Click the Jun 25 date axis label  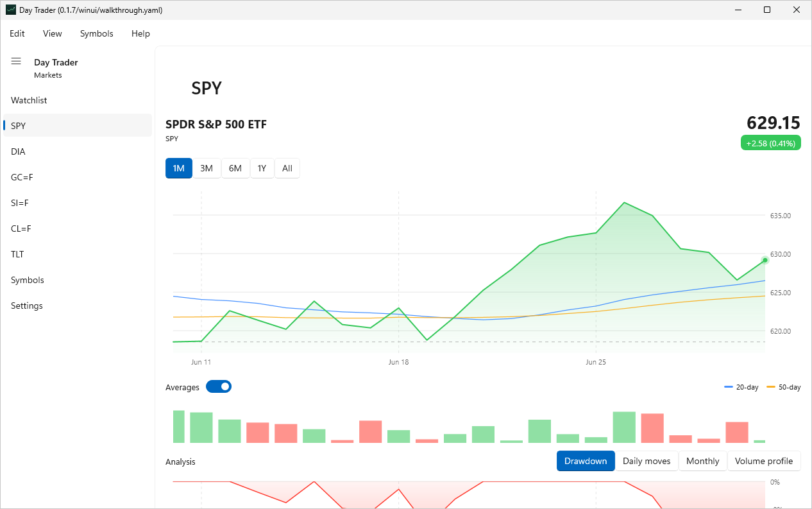(x=596, y=362)
